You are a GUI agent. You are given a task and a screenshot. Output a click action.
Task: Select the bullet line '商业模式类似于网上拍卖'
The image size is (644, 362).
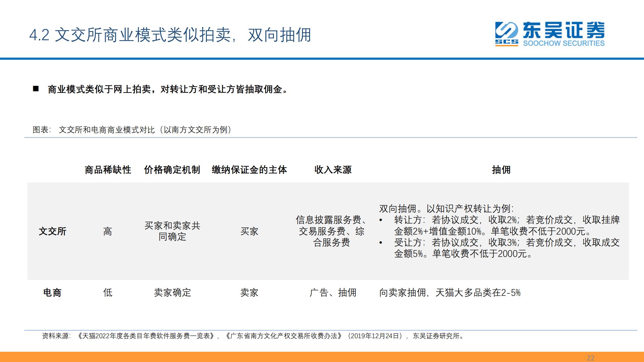point(168,89)
